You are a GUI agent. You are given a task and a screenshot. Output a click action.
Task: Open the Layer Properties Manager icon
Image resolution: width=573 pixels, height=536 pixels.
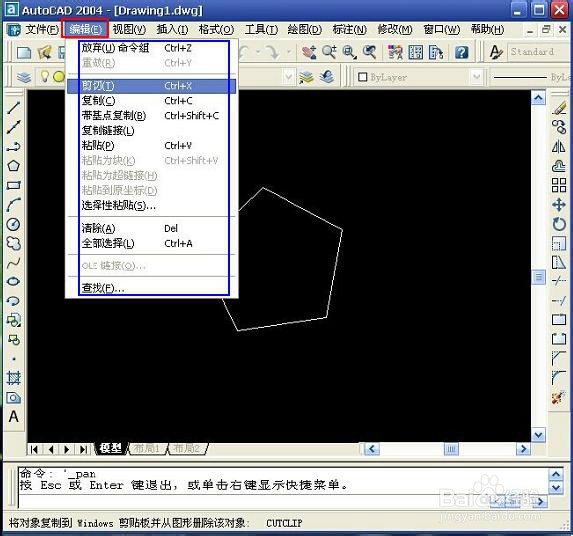(x=24, y=77)
